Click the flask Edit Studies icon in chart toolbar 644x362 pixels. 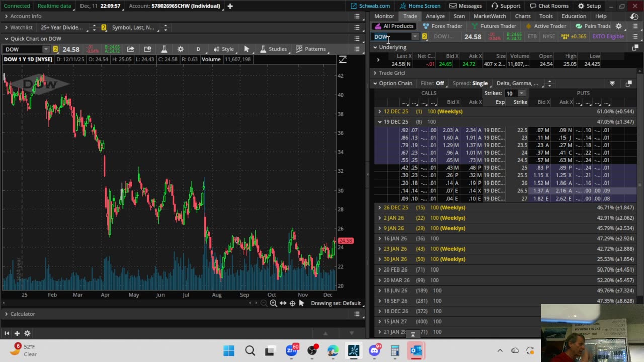tap(164, 49)
